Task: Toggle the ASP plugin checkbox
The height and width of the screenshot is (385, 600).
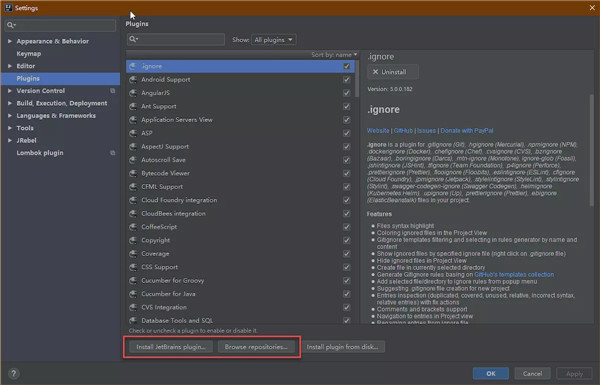Action: click(x=347, y=133)
